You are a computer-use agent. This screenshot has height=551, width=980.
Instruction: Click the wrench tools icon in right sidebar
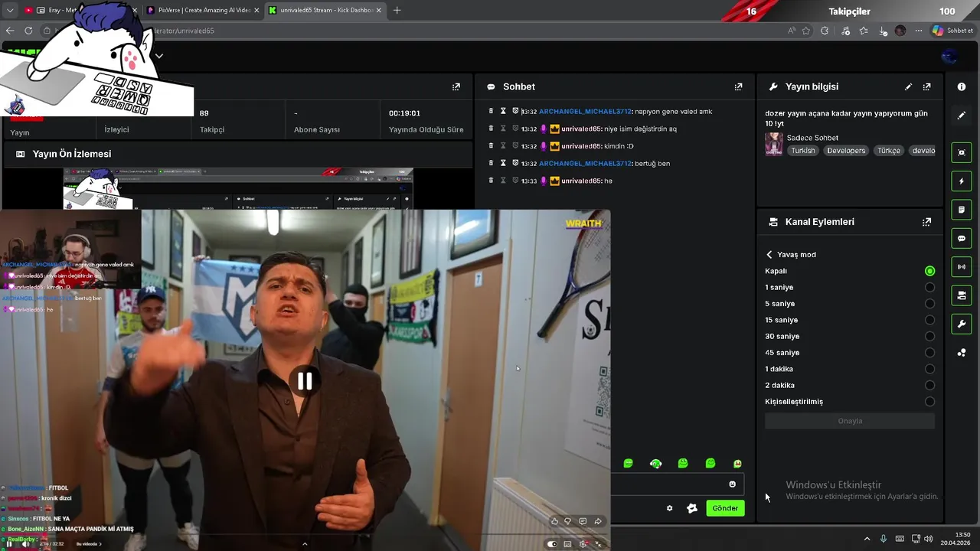(x=962, y=324)
